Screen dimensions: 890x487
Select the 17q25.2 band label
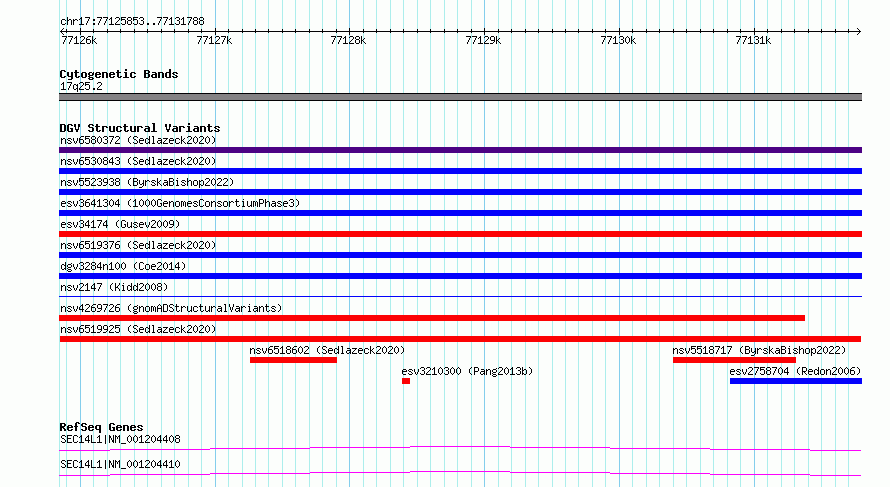(x=81, y=86)
